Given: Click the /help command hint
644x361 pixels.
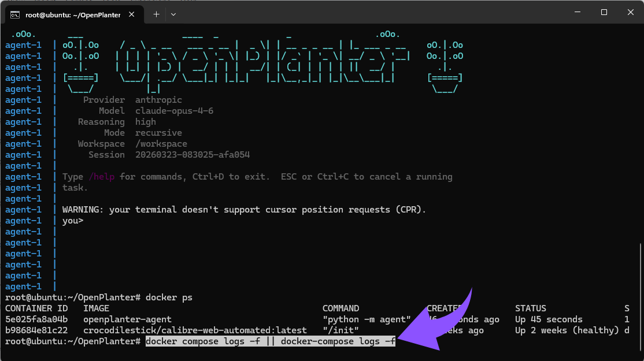Looking at the screenshot, I should click(102, 176).
